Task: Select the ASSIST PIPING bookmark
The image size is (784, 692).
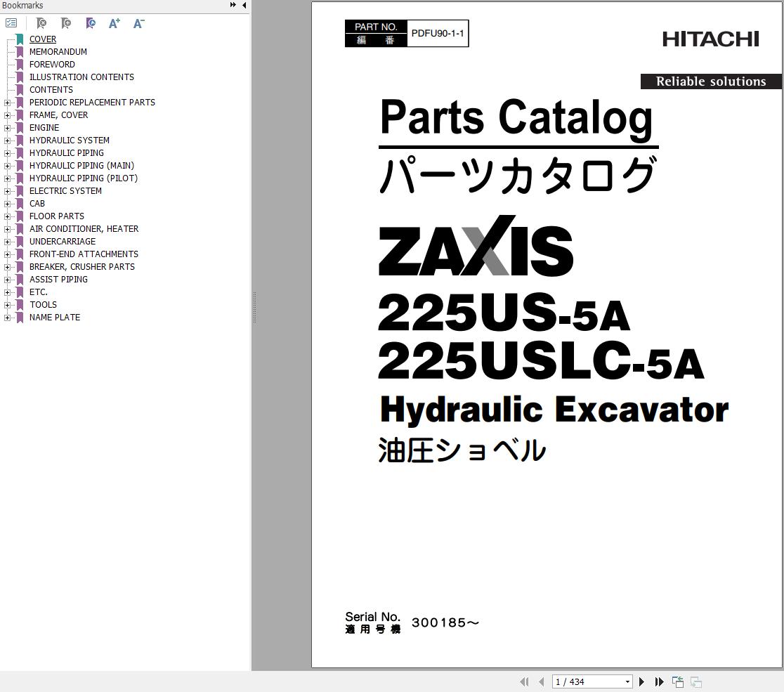Action: 58,280
